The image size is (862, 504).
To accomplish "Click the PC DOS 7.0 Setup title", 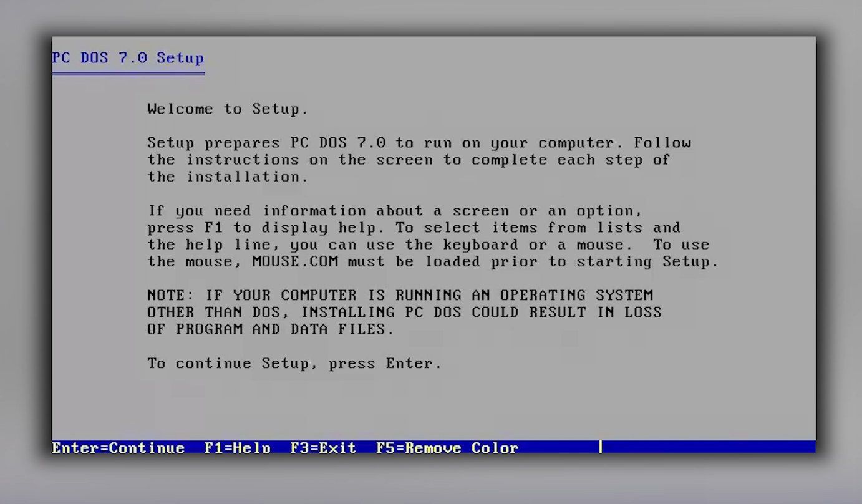I will (128, 58).
